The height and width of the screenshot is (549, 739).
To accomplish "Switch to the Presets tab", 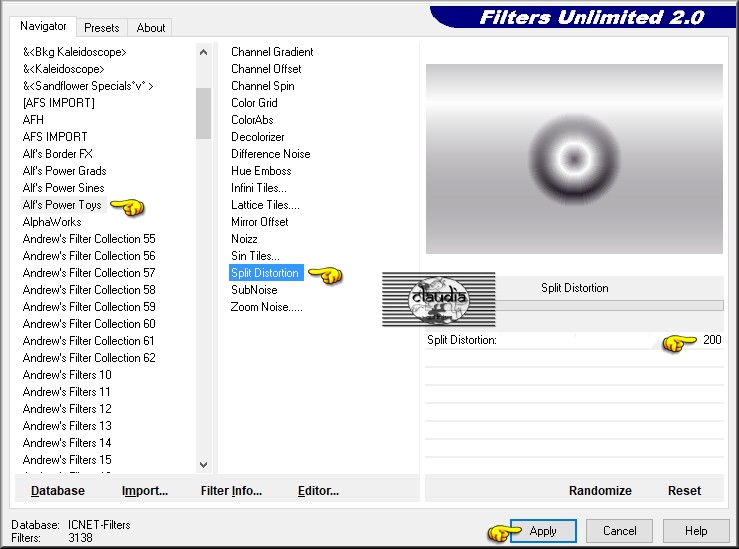I will (x=101, y=28).
